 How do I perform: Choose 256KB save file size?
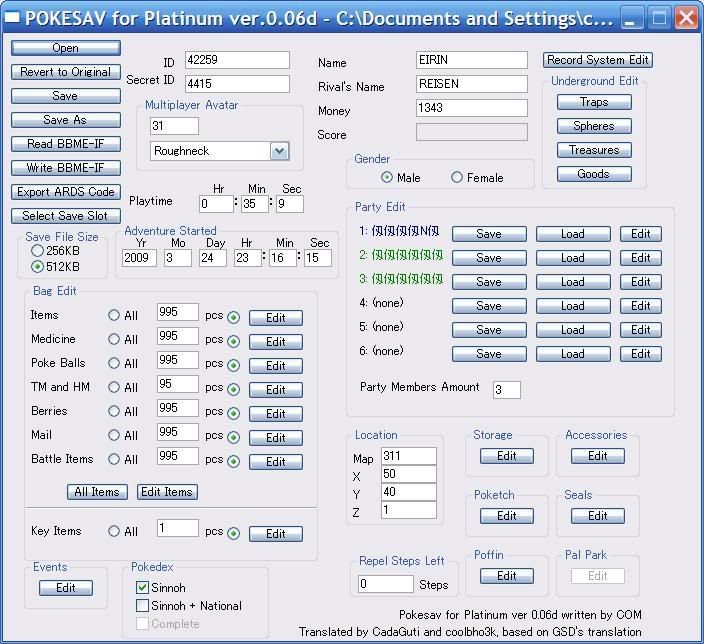[x=38, y=251]
